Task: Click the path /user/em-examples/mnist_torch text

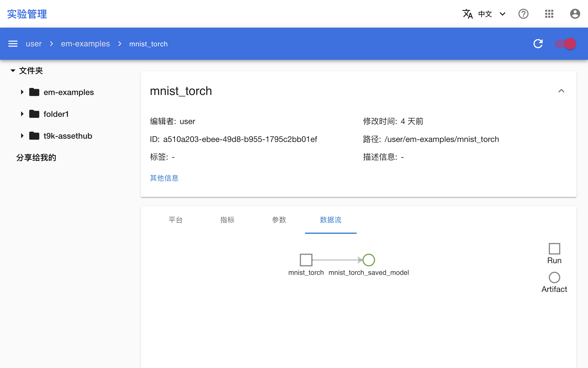Action: point(442,139)
